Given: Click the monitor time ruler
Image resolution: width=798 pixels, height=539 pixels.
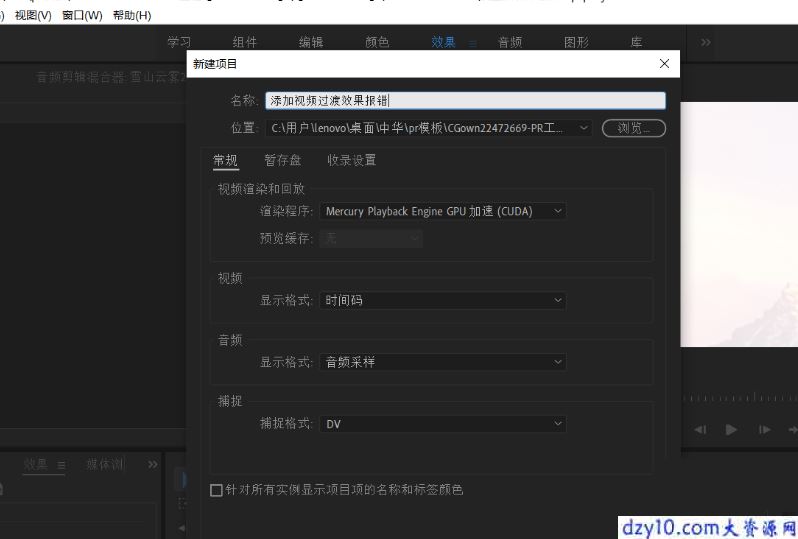Looking at the screenshot, I should pos(740,398).
